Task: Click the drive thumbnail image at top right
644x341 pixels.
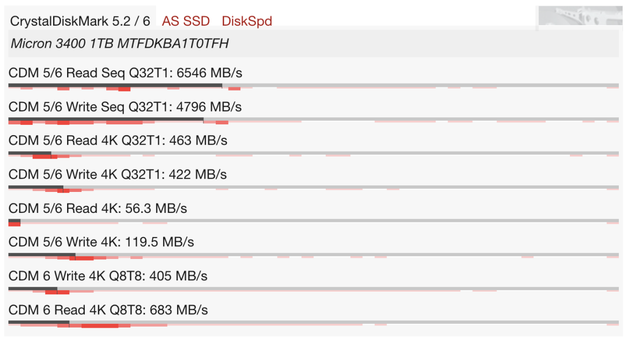Action: coord(580,17)
